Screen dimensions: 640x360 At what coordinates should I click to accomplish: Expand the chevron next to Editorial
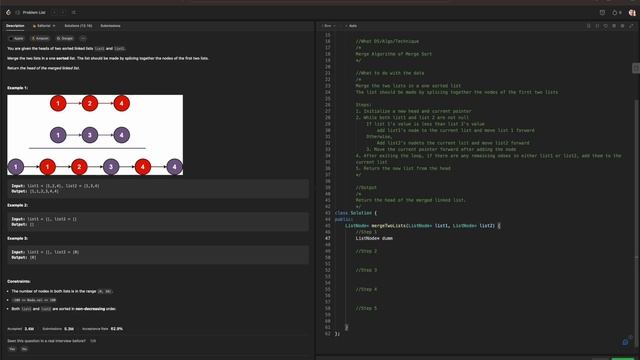(54, 26)
